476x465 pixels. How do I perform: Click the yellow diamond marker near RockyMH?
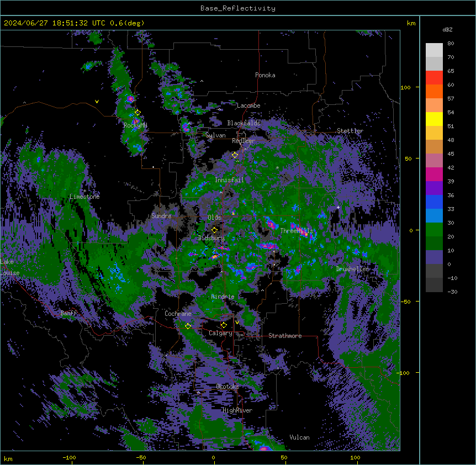(x=138, y=113)
